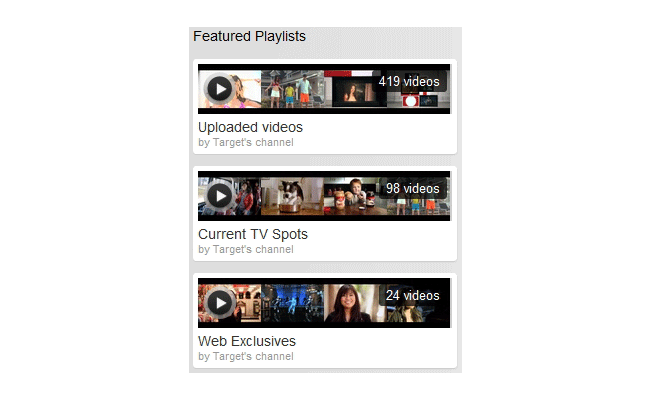Play the Web Exclusives playlist

220,303
